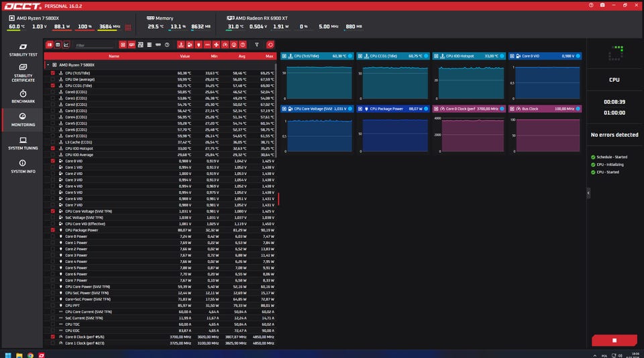Toggle the CPU (Tctl/Tdie) graph header dot
644x358 pixels.
pos(350,56)
